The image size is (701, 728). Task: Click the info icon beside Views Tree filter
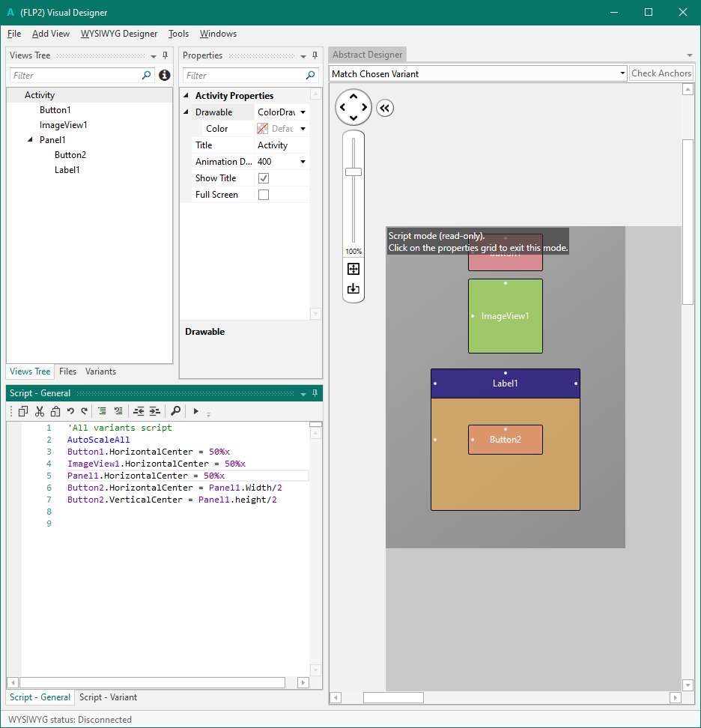[165, 75]
